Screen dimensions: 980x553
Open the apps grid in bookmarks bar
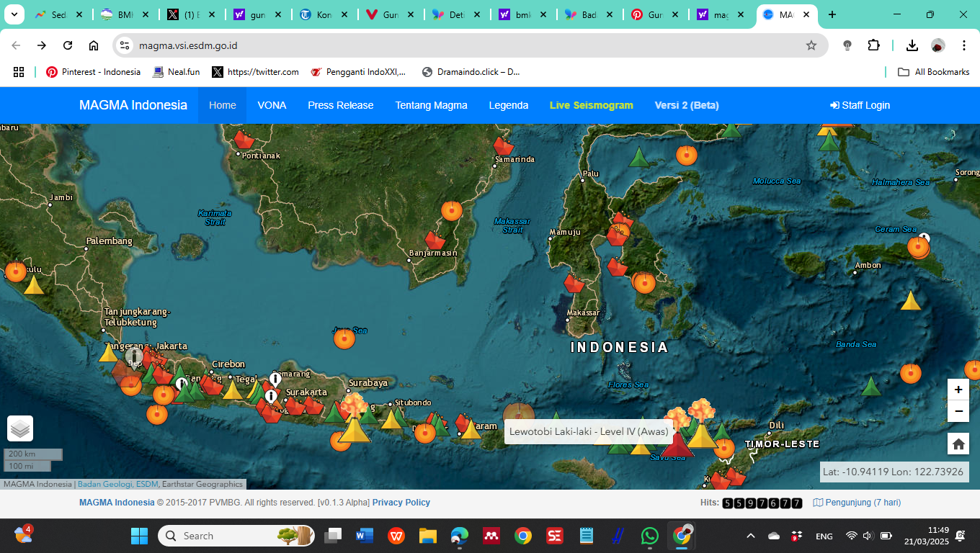(19, 72)
